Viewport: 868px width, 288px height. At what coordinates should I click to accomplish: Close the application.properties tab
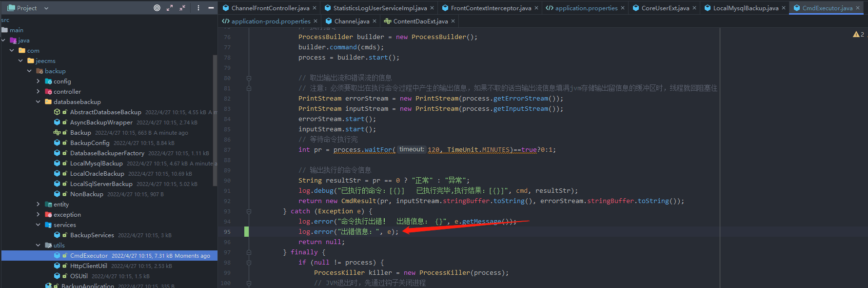(623, 8)
